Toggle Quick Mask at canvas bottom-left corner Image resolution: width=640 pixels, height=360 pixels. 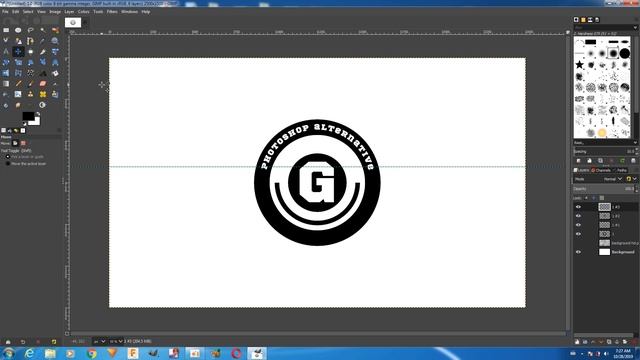(67, 333)
